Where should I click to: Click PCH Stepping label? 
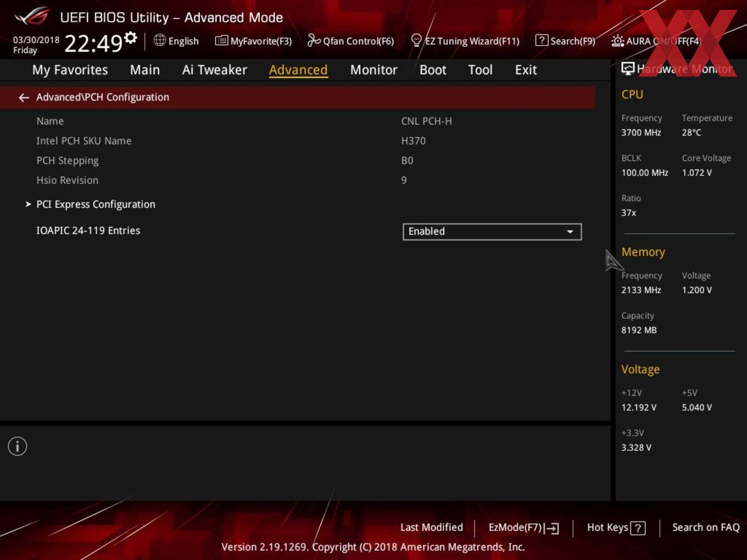pos(68,161)
